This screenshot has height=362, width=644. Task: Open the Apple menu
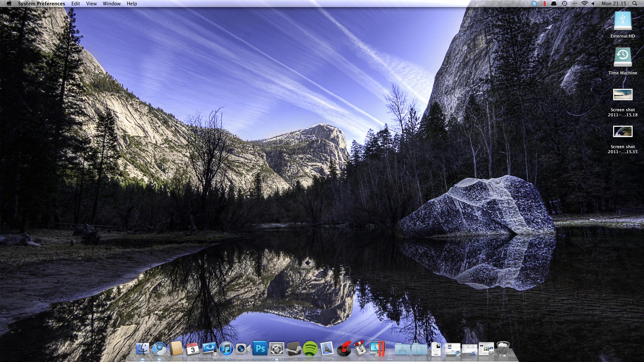pyautogui.click(x=9, y=4)
